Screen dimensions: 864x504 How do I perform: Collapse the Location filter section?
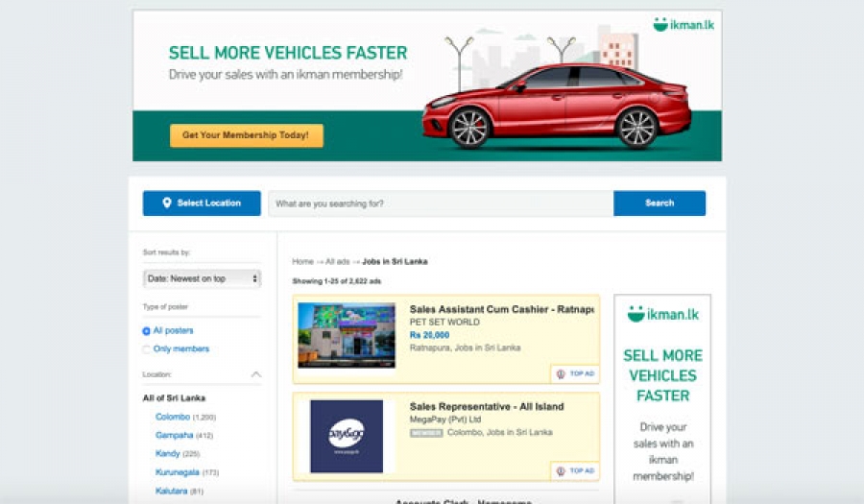pos(255,374)
